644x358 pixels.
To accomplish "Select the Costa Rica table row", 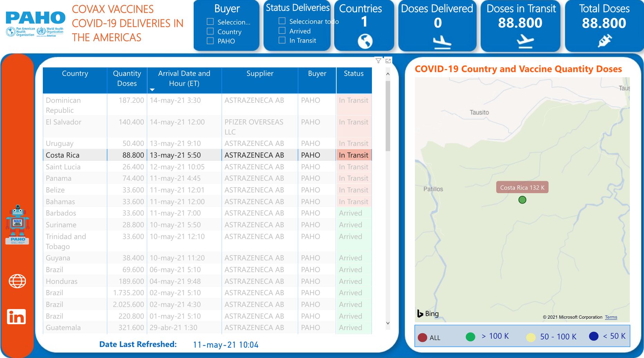I will [x=207, y=155].
